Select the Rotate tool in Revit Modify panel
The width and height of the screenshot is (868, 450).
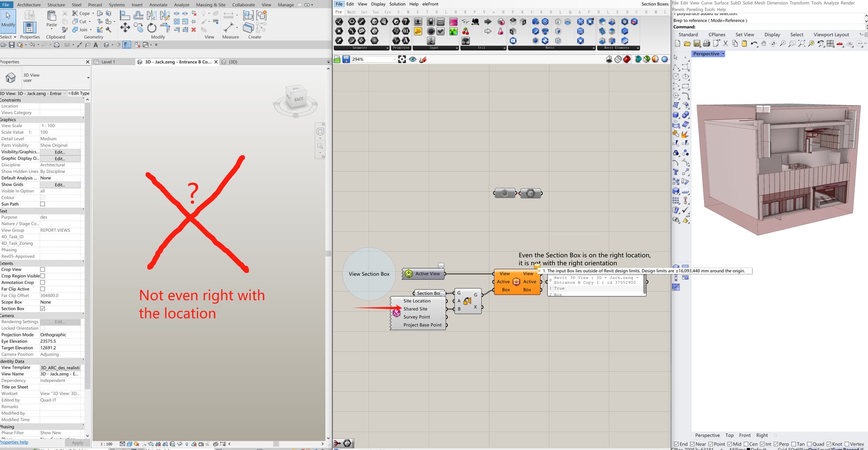[x=152, y=28]
